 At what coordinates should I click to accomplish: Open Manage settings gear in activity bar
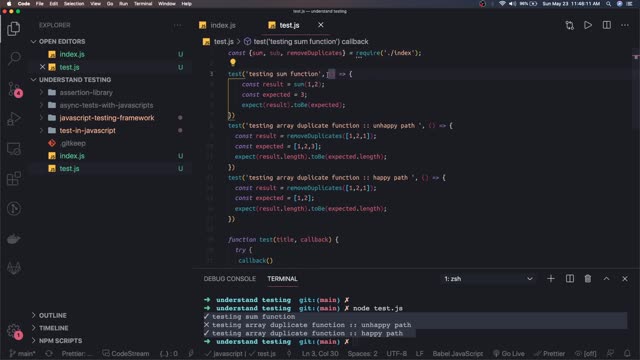(x=14, y=330)
